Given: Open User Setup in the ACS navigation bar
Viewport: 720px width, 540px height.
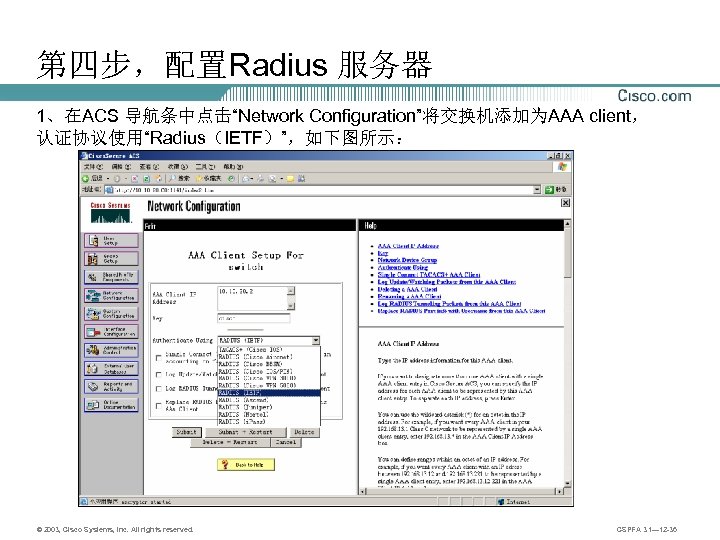Looking at the screenshot, I should click(x=111, y=240).
